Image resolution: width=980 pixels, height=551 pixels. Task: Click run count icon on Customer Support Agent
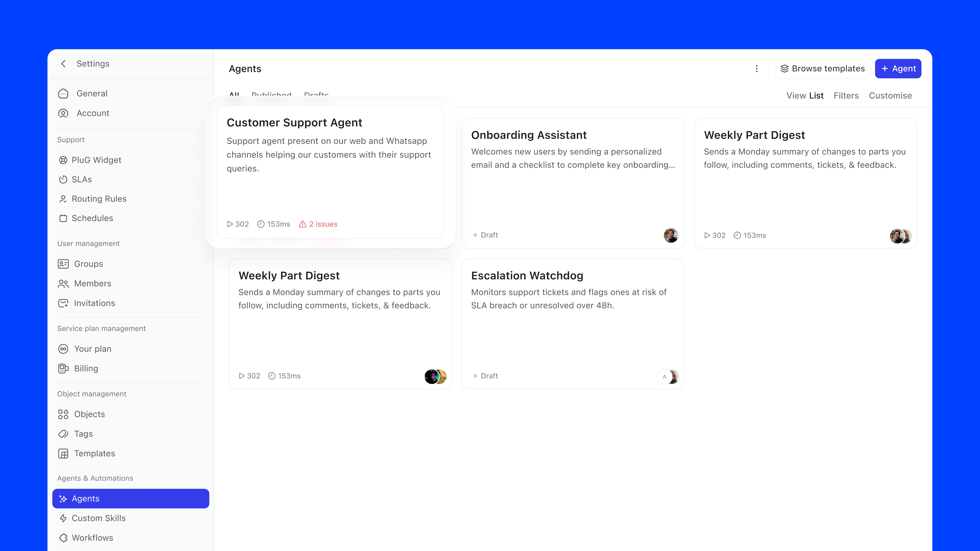coord(230,224)
